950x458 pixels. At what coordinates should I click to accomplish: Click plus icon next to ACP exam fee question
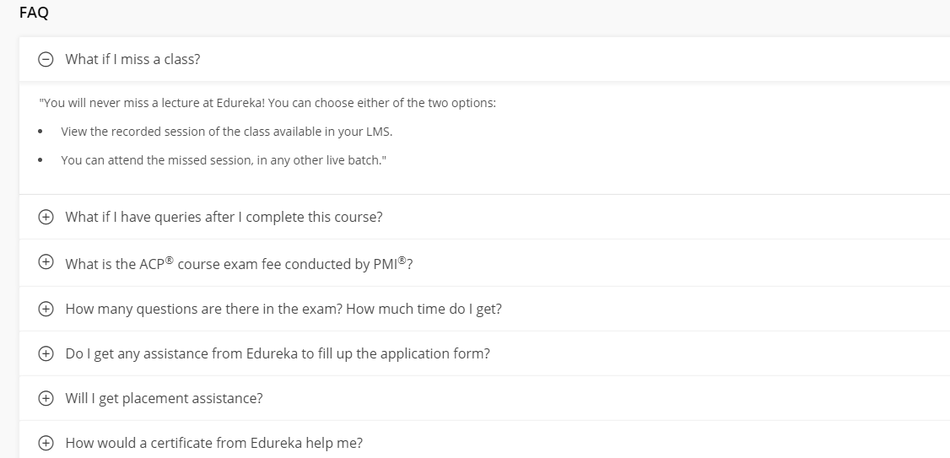click(x=45, y=262)
